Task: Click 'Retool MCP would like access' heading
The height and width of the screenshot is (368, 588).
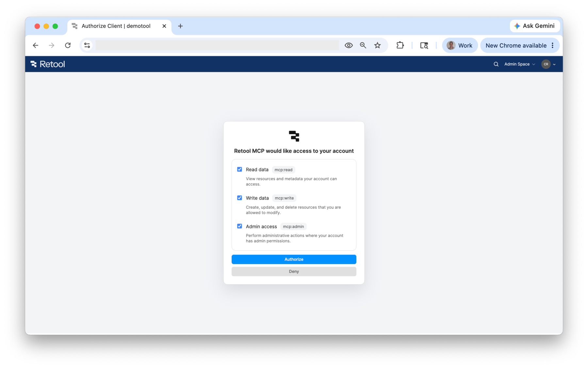Action: tap(294, 151)
